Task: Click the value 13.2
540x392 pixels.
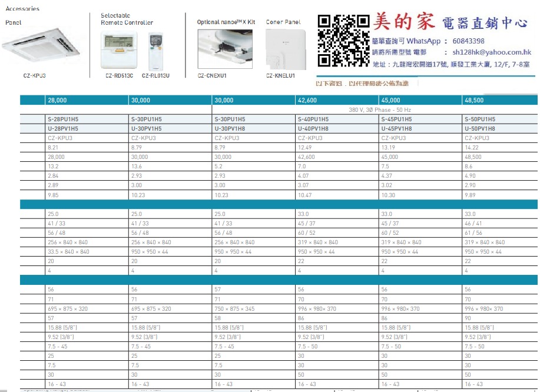Action: click(53, 166)
